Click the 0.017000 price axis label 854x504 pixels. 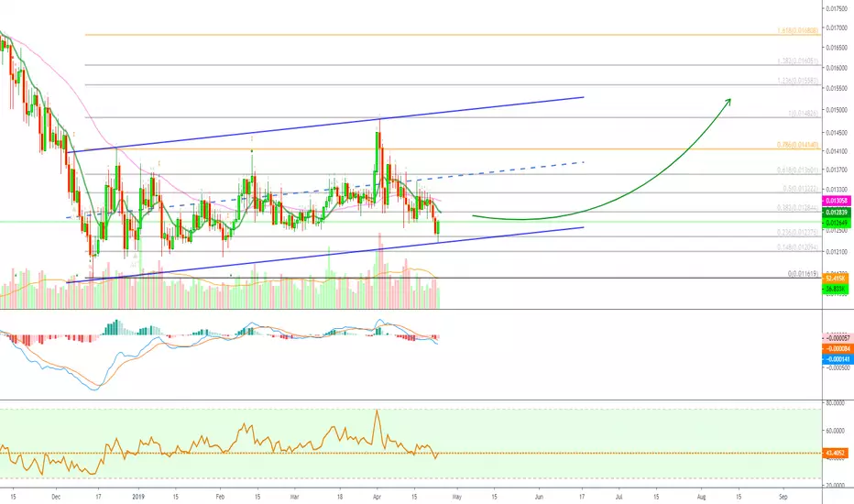(x=838, y=27)
